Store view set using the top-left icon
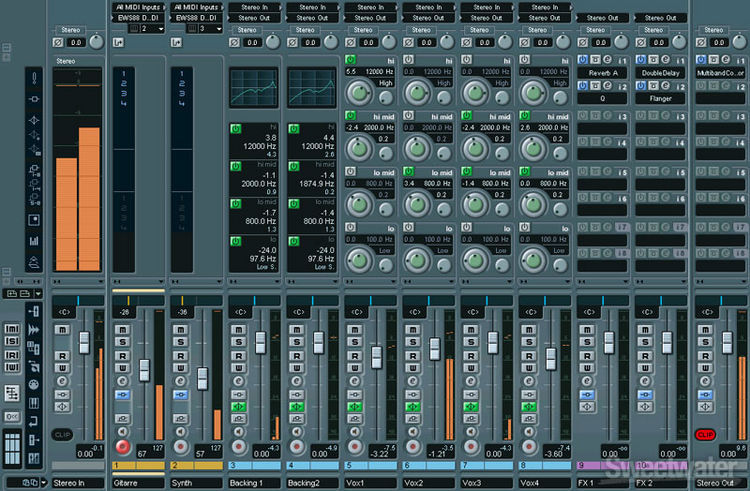This screenshot has width=750, height=491. point(12,293)
